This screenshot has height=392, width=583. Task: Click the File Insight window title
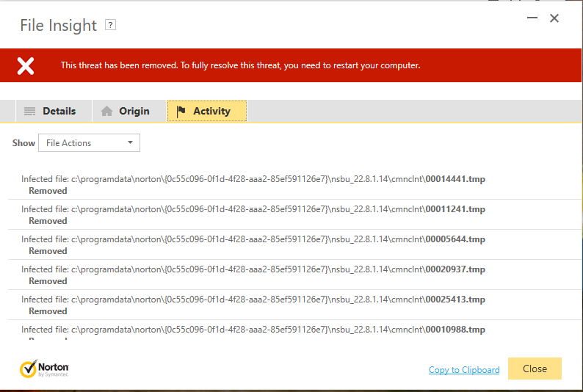tap(59, 26)
